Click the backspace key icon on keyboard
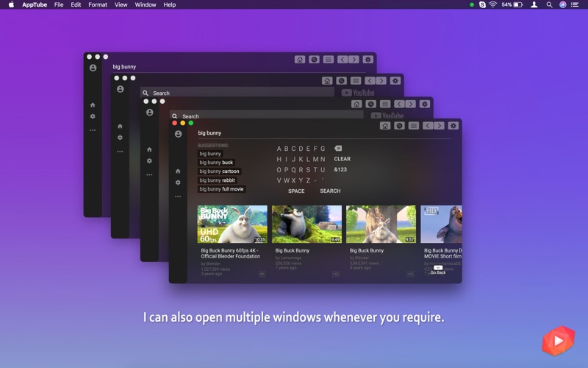The height and width of the screenshot is (368, 588). tap(338, 149)
